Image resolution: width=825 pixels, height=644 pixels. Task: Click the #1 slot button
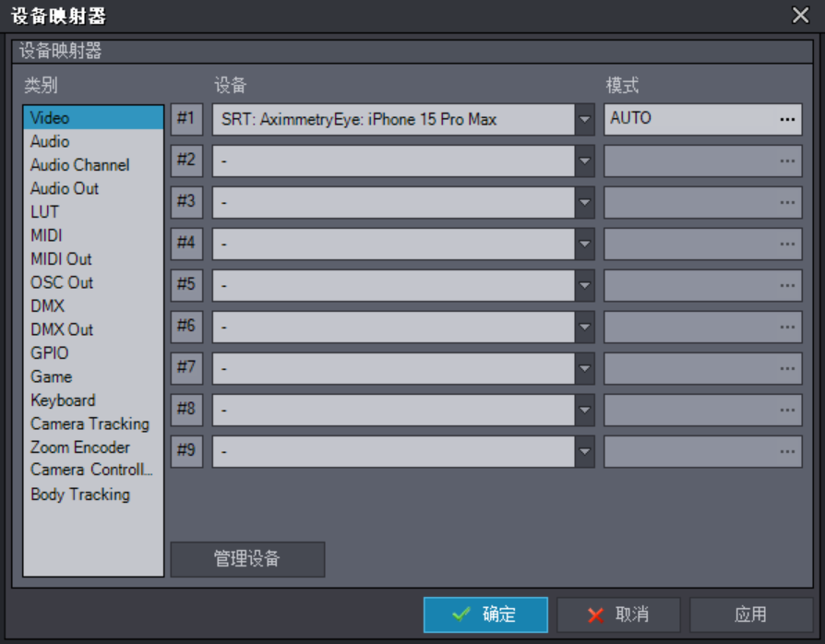[x=186, y=119]
